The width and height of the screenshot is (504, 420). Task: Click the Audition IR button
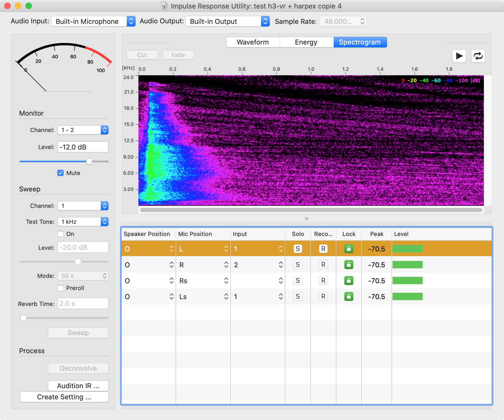tap(78, 386)
